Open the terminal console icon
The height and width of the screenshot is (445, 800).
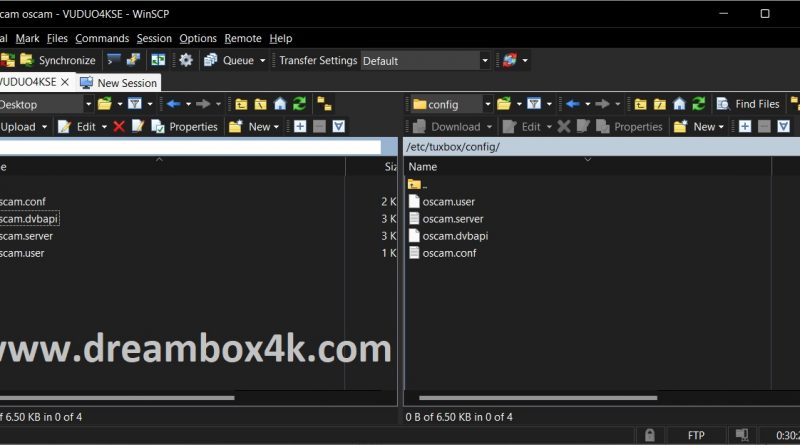(114, 60)
